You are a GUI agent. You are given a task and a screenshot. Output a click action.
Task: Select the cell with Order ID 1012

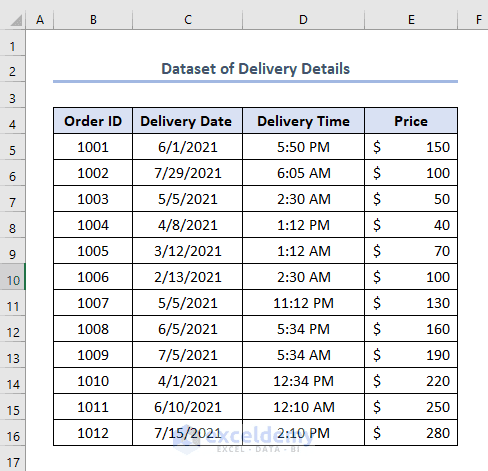(x=93, y=433)
